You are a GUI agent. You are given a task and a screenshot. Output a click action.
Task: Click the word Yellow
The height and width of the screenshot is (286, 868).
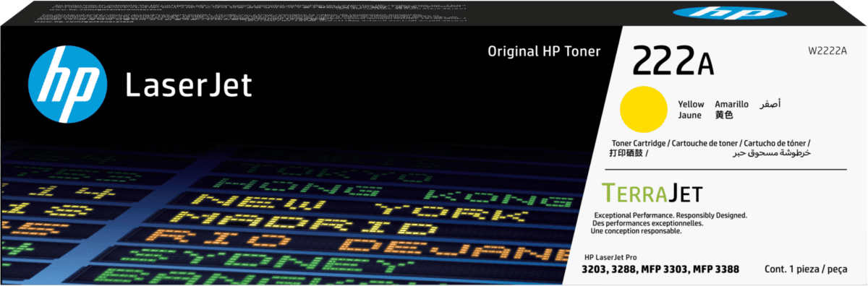click(x=691, y=105)
